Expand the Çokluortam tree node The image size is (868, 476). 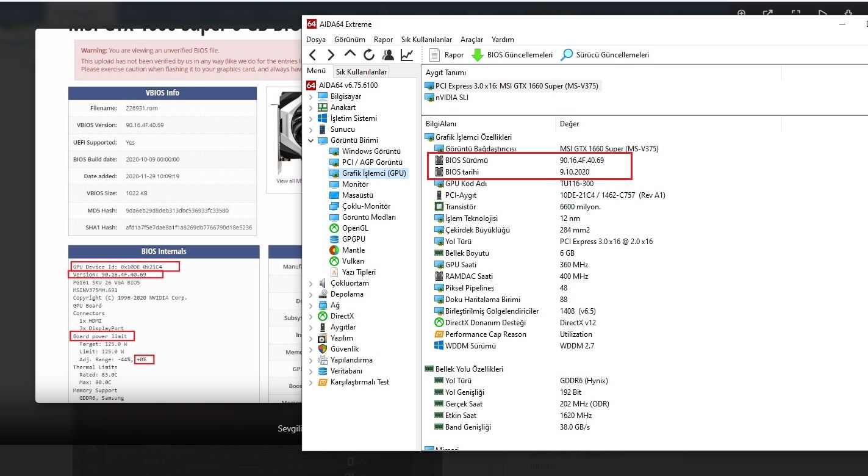point(311,283)
